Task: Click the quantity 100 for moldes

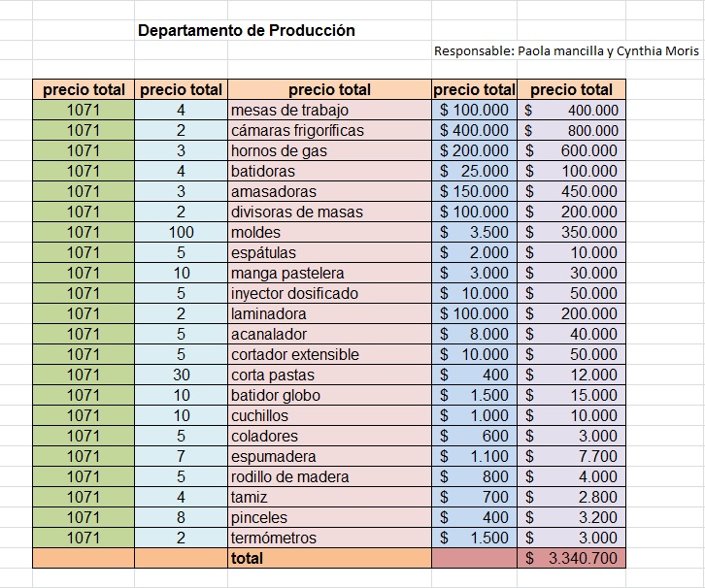Action: pyautogui.click(x=182, y=232)
